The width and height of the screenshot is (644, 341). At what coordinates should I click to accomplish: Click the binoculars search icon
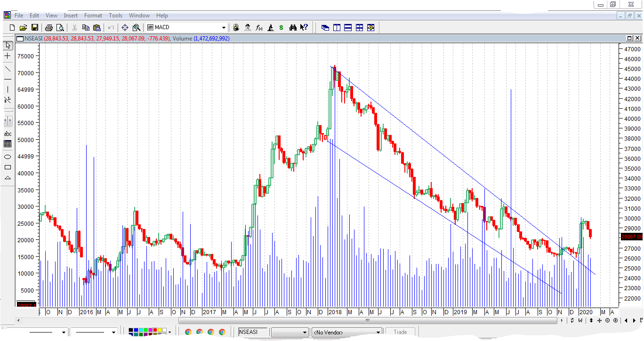coord(293,28)
